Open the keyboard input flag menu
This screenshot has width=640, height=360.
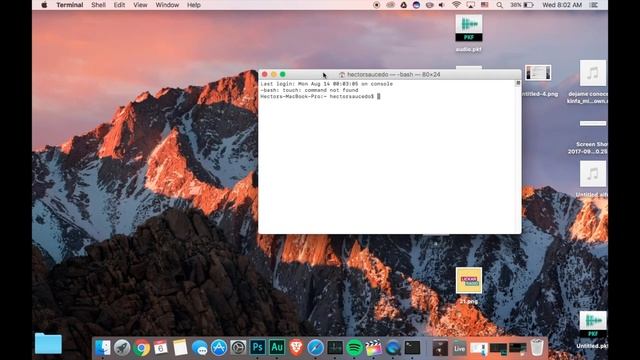(x=484, y=5)
